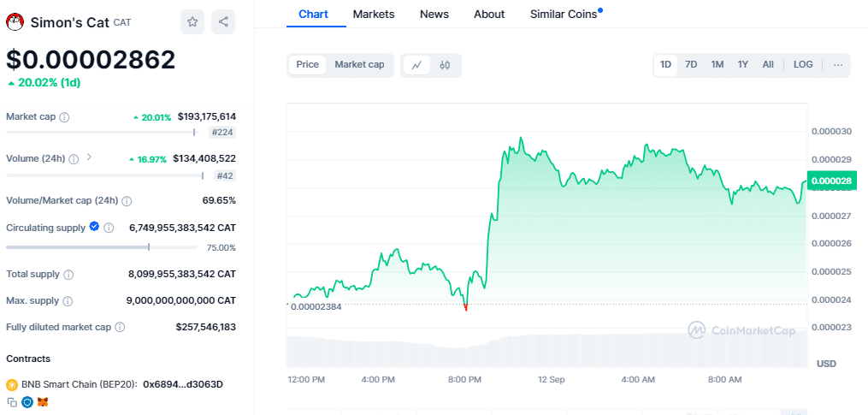Click the Simon's Cat logo
Image resolution: width=868 pixels, height=415 pixels.
15,22
